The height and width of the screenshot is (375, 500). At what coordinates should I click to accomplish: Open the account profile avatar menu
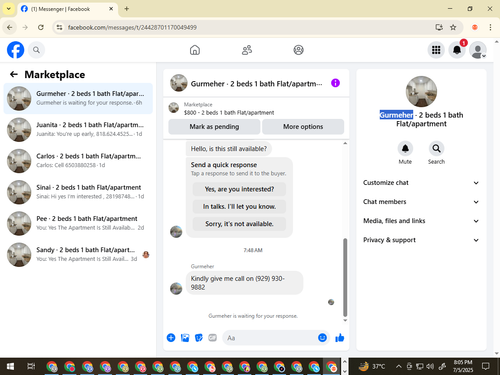pyautogui.click(x=478, y=50)
